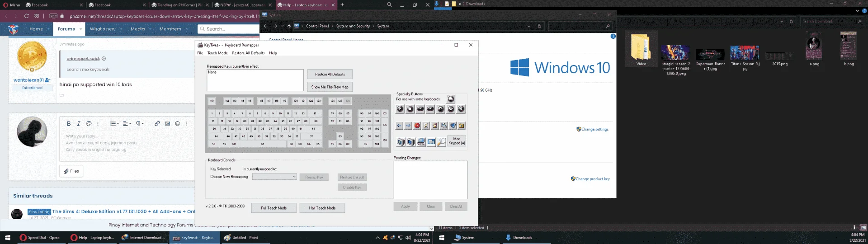This screenshot has height=244, width=868.
Task: Click the red browser Stop specialty button
Action: click(417, 126)
